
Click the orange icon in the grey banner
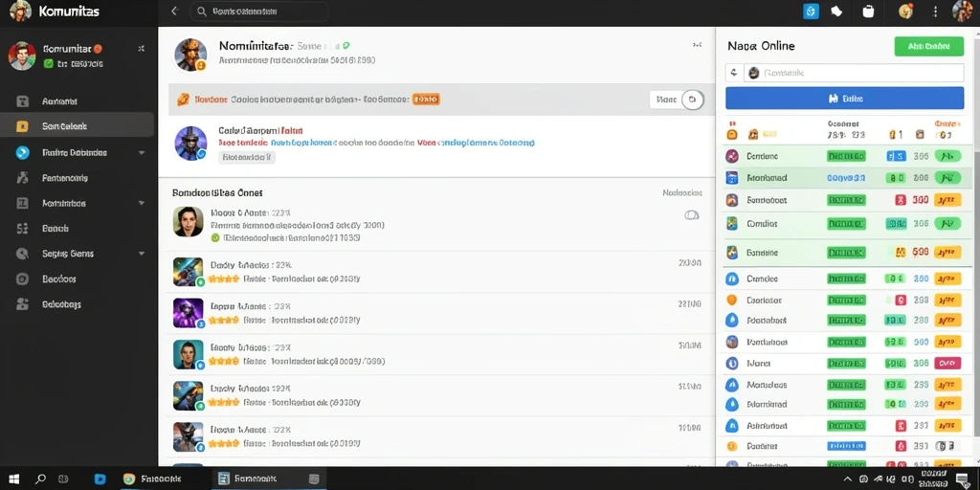pos(184,99)
